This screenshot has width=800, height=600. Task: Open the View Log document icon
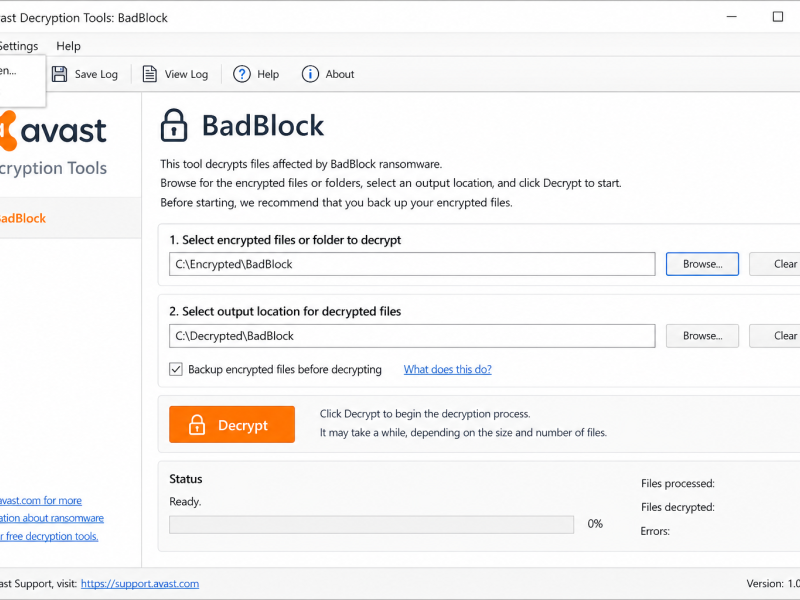(149, 74)
